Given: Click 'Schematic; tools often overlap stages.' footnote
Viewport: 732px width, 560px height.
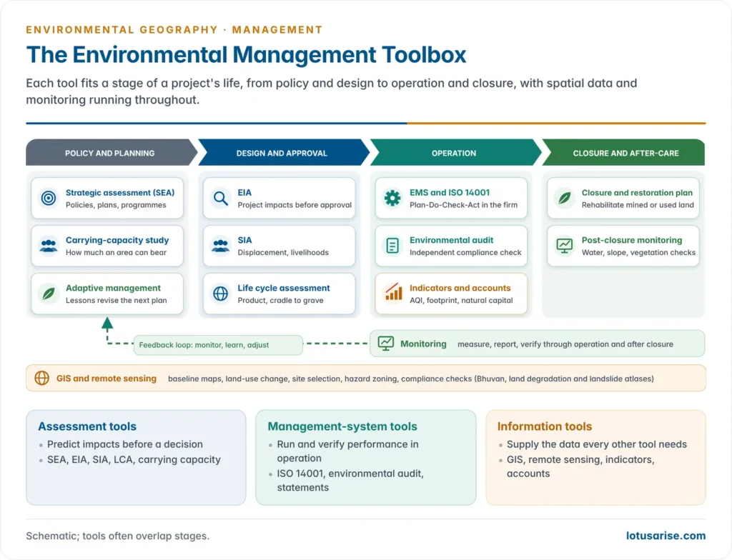Looking at the screenshot, I should (x=118, y=536).
